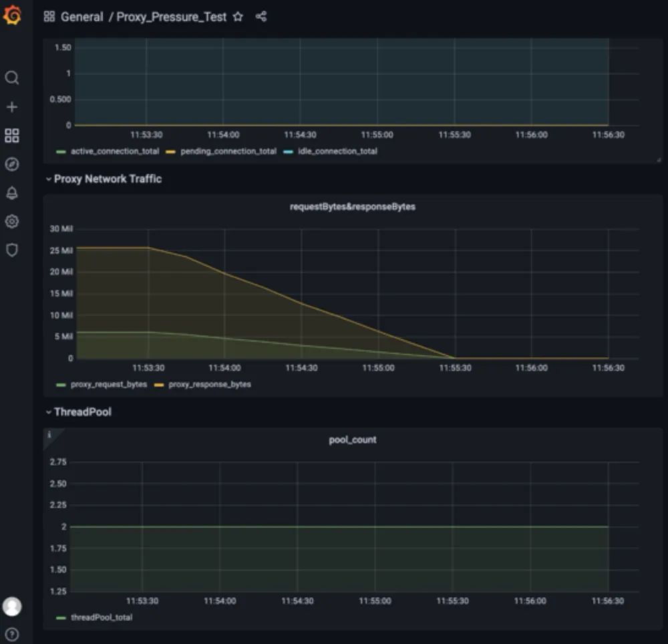
Task: Open the Share dashboard dialog
Action: pyautogui.click(x=261, y=17)
